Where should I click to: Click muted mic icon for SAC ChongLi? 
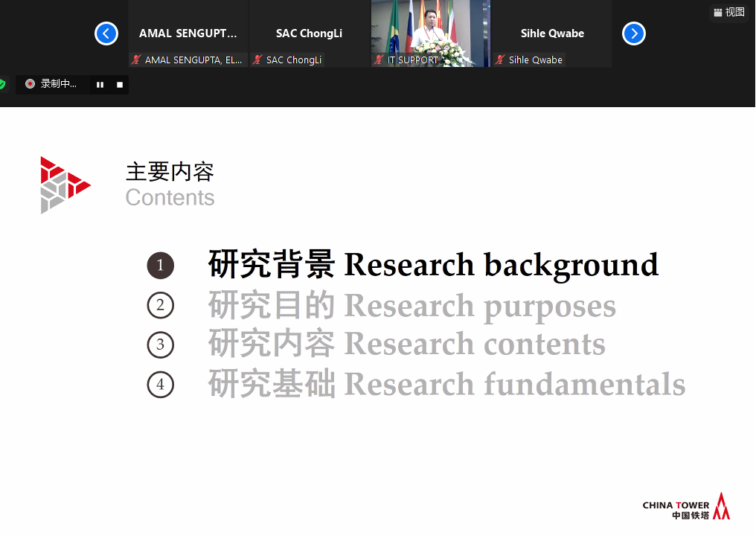point(257,60)
